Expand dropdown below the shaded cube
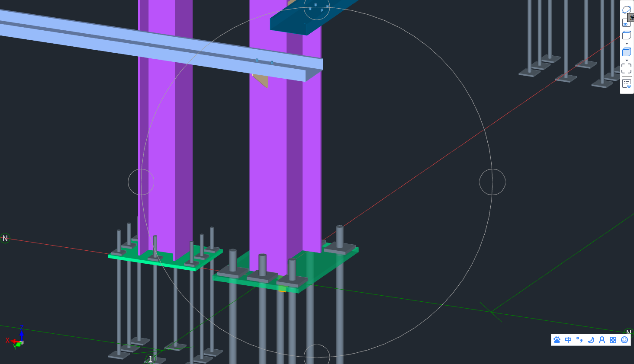634x364 pixels. [627, 61]
